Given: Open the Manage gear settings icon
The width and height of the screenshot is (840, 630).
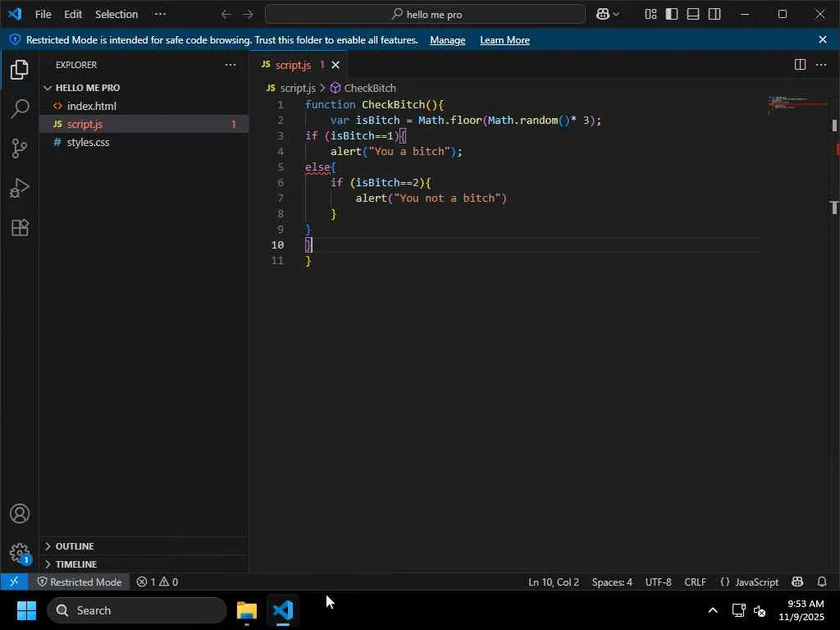Looking at the screenshot, I should (x=20, y=553).
